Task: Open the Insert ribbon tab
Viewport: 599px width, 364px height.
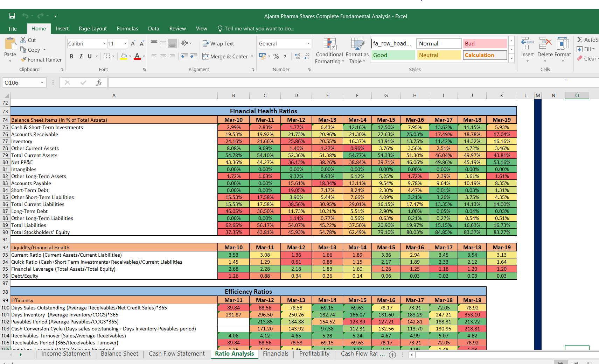Action: click(62, 29)
